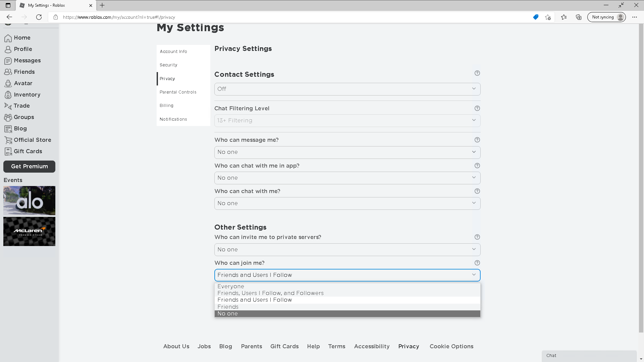Click the shopping tag icon in address bar
The width and height of the screenshot is (644, 362).
[536, 17]
